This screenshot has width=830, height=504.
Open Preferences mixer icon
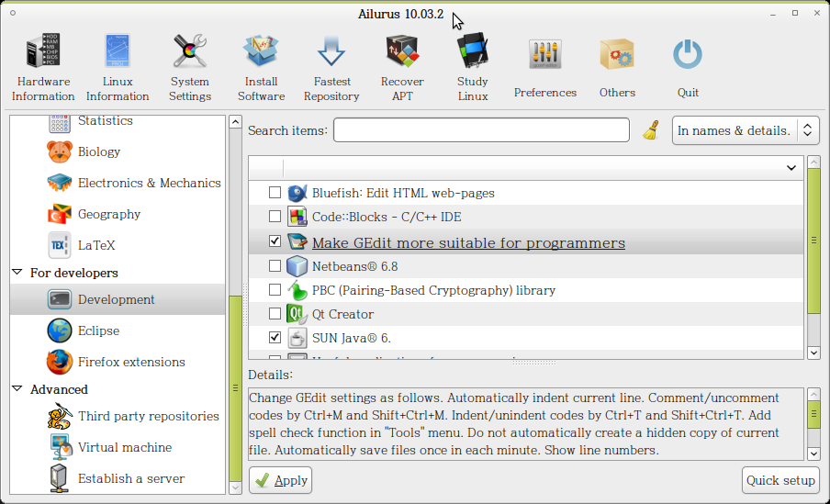[545, 54]
